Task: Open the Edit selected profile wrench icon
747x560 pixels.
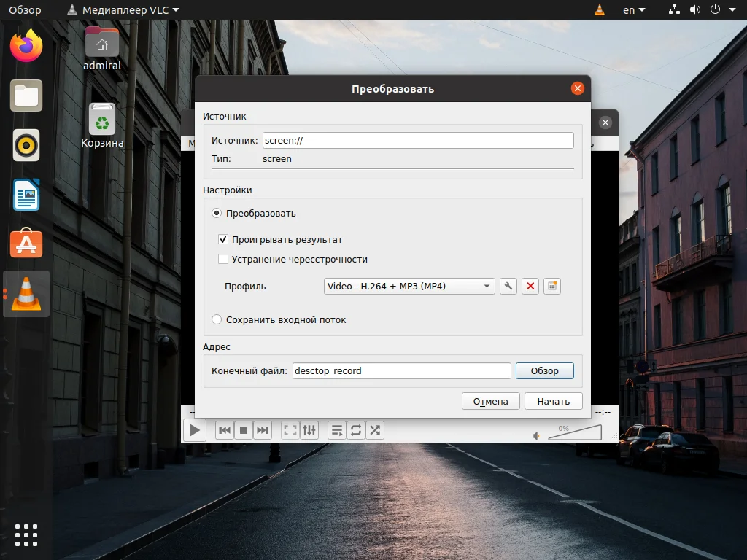Action: [508, 286]
